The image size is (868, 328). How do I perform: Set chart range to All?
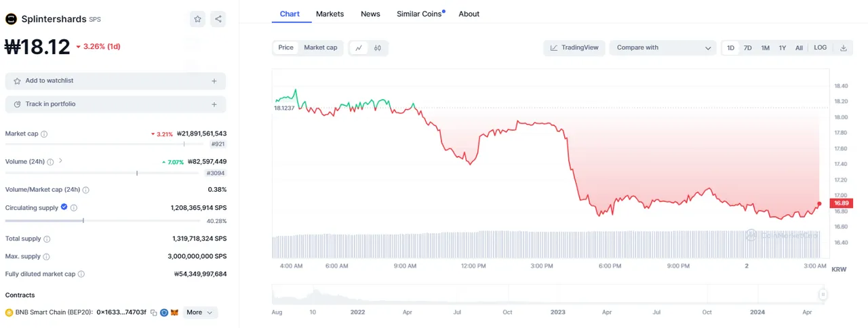[799, 48]
